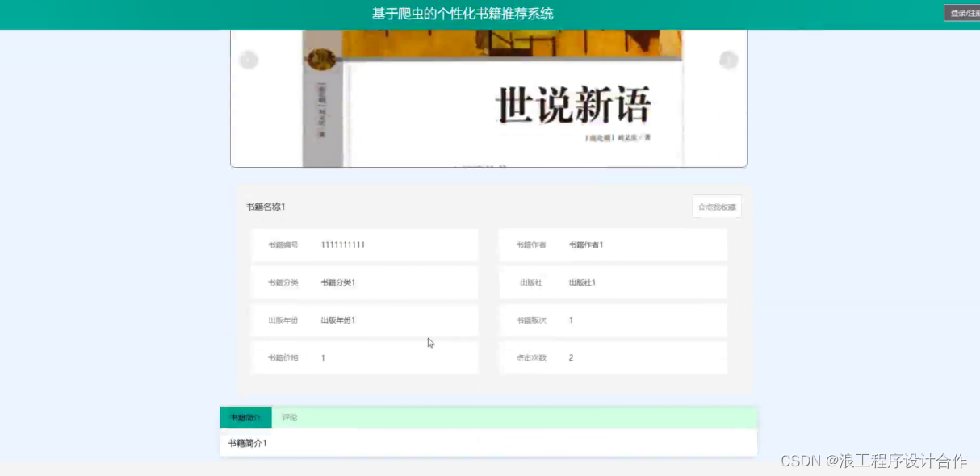The width and height of the screenshot is (980, 476).
Task: Click the 点我收藏 collect button with star
Action: point(717,207)
